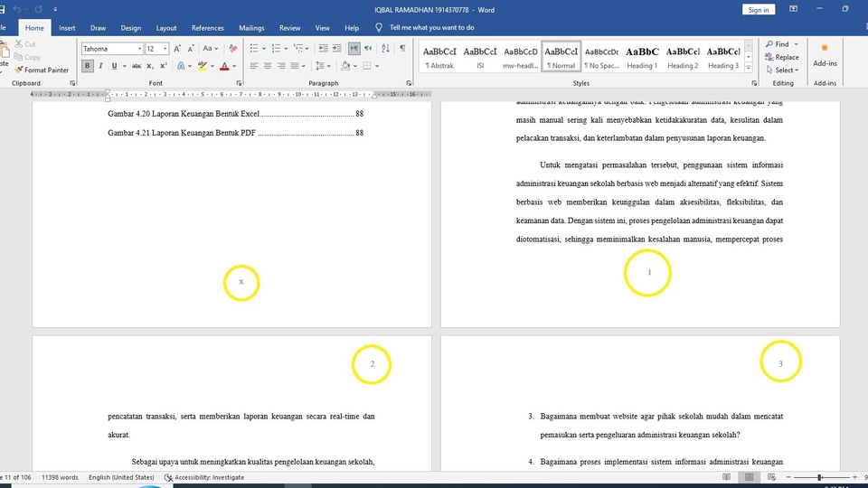
Task: Apply the Heading 1 style
Action: [642, 57]
